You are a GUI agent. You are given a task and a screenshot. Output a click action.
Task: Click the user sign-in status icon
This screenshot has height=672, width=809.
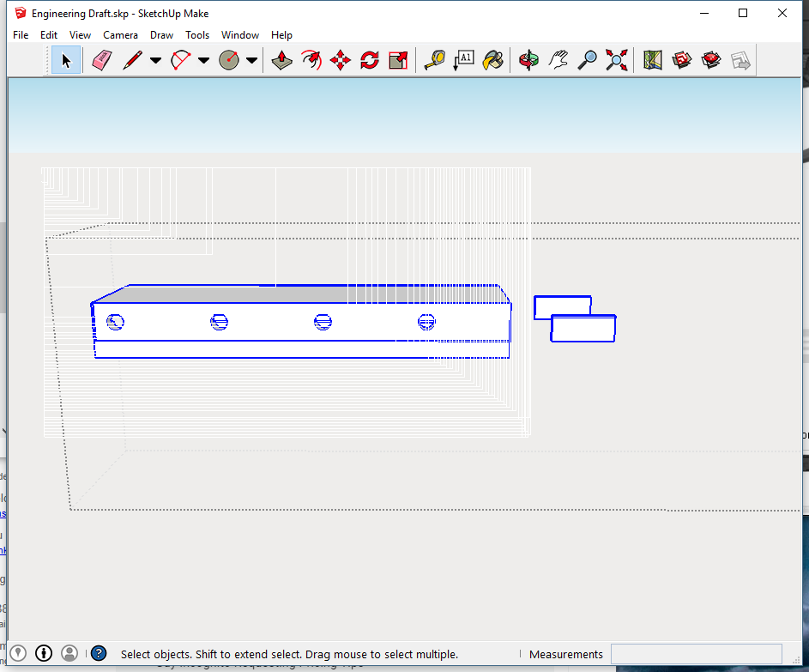point(69,653)
